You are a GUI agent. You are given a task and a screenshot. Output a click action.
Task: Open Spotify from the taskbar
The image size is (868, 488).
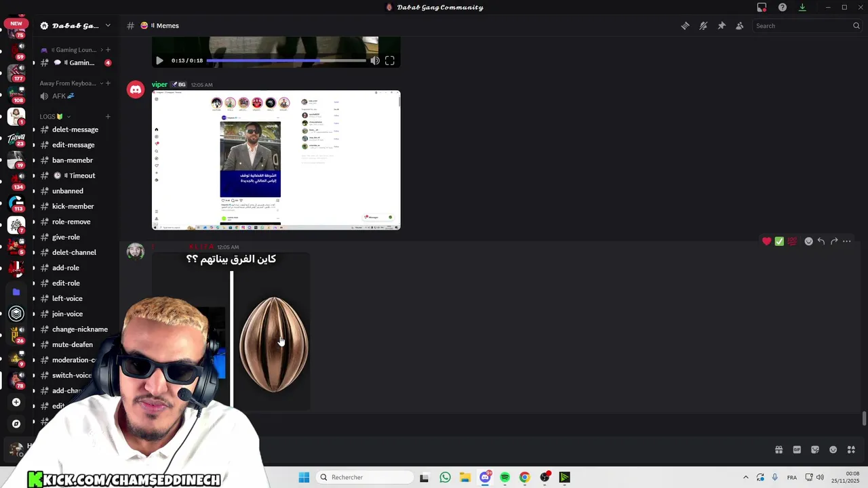click(x=505, y=477)
